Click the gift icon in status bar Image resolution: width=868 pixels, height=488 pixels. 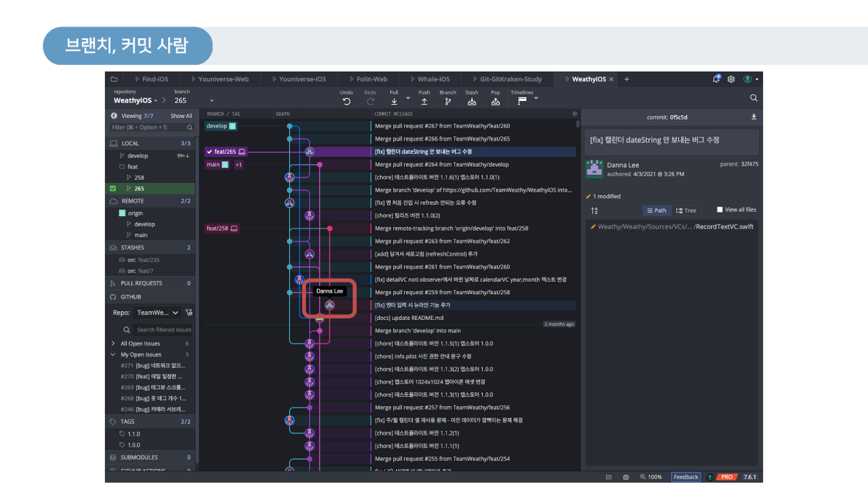point(626,477)
